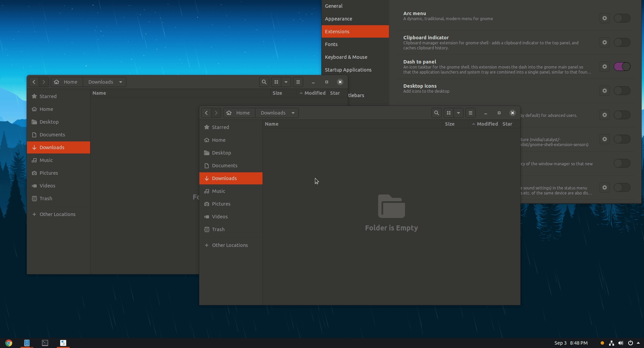Open Terminal from the taskbar
The height and width of the screenshot is (348, 644).
click(x=45, y=343)
